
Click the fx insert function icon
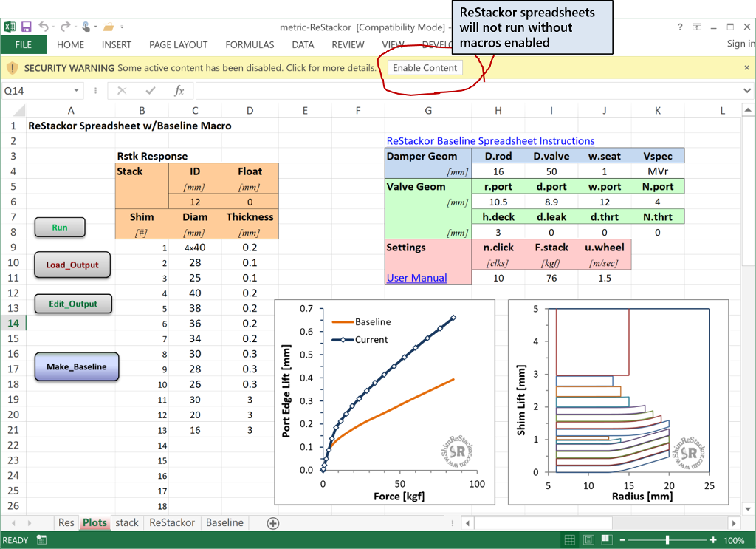179,90
